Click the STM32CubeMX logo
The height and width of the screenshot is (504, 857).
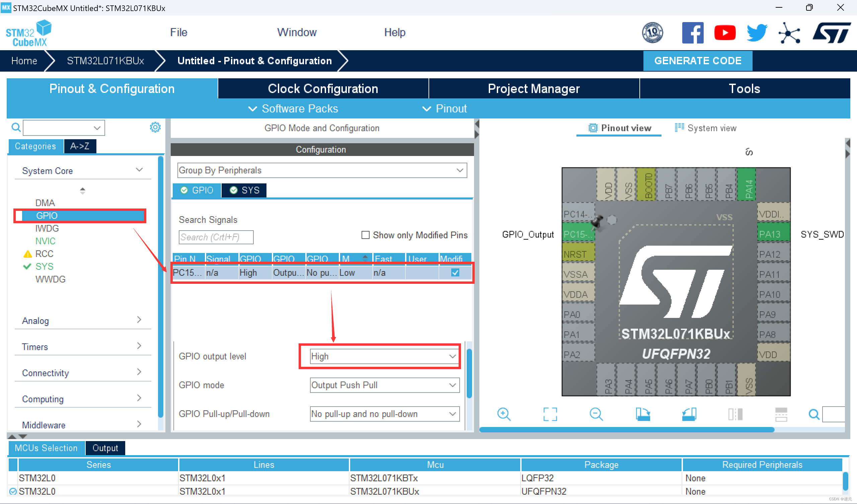click(x=28, y=33)
